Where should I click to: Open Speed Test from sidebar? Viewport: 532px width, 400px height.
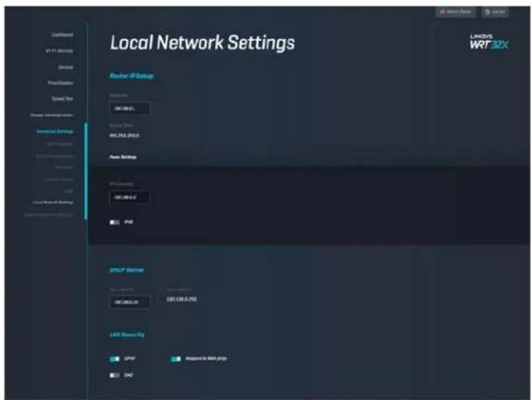62,98
